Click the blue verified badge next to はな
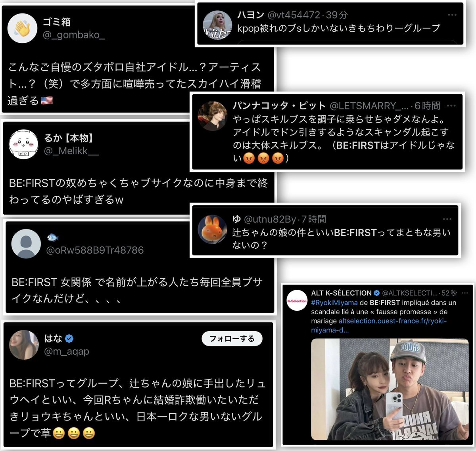Image resolution: width=476 pixels, height=451 pixels. pos(69,338)
